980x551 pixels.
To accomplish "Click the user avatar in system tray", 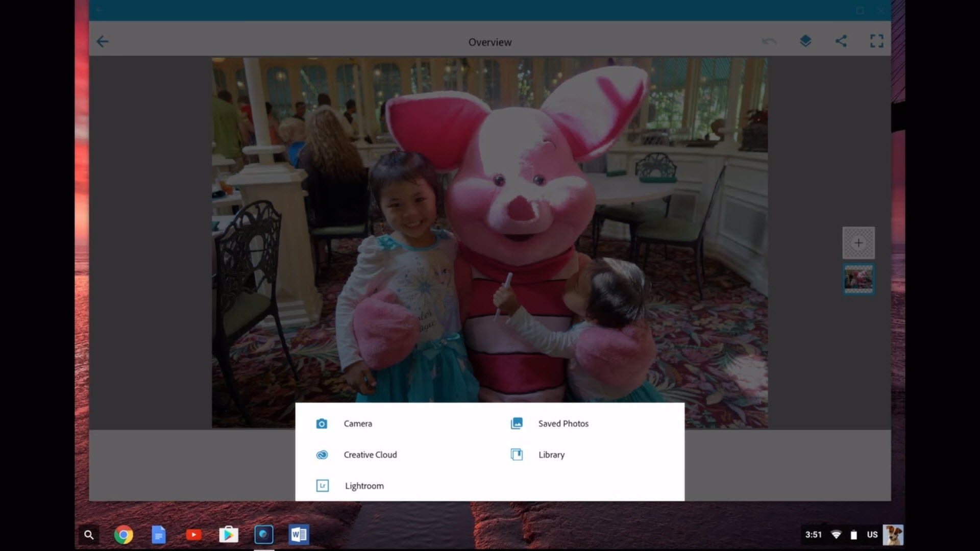I will (x=893, y=535).
